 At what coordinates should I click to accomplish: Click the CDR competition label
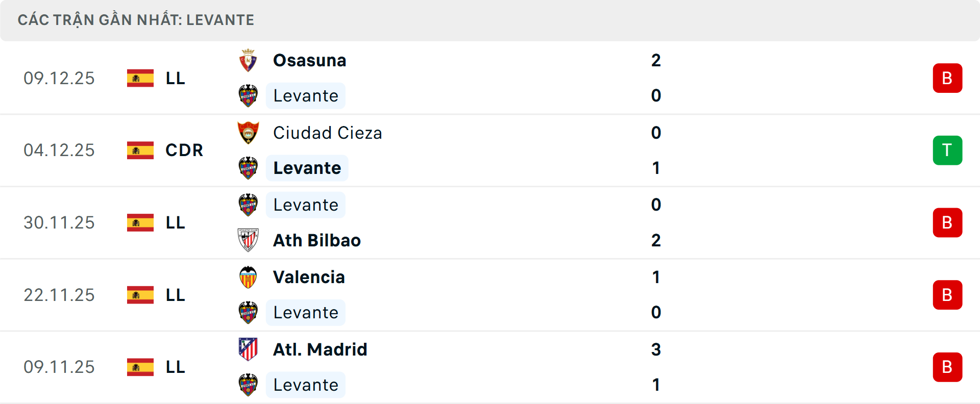pos(184,150)
